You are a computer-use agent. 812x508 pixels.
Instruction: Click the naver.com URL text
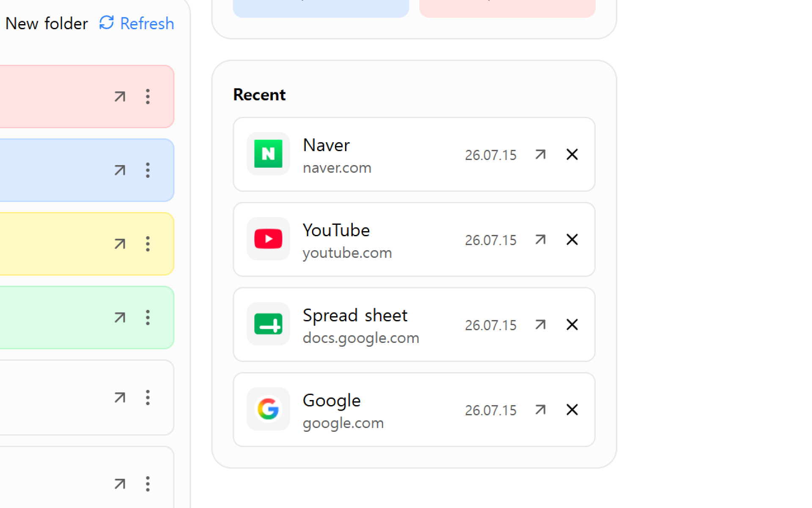(337, 168)
